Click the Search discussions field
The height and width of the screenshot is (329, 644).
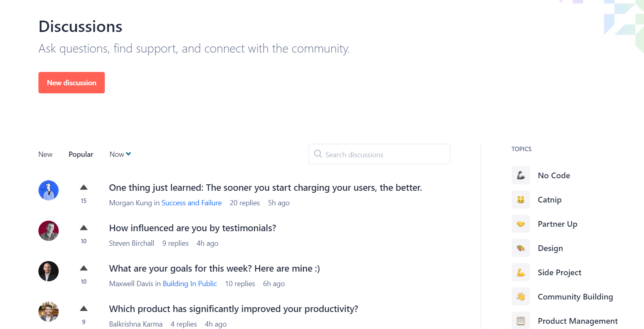pyautogui.click(x=379, y=154)
